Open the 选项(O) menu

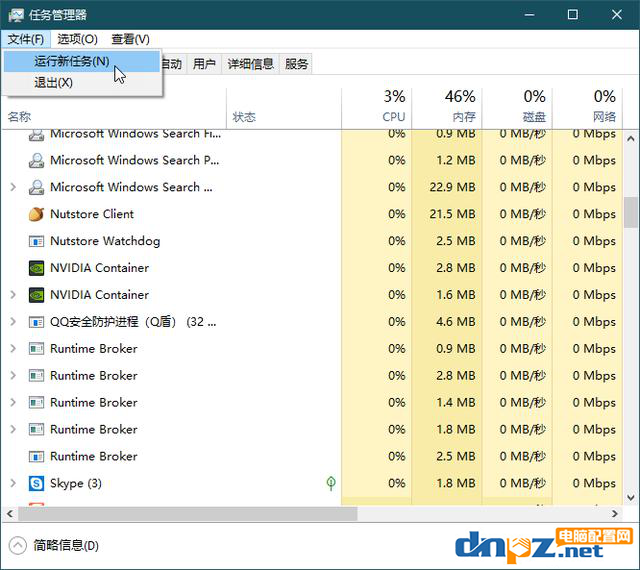(77, 39)
